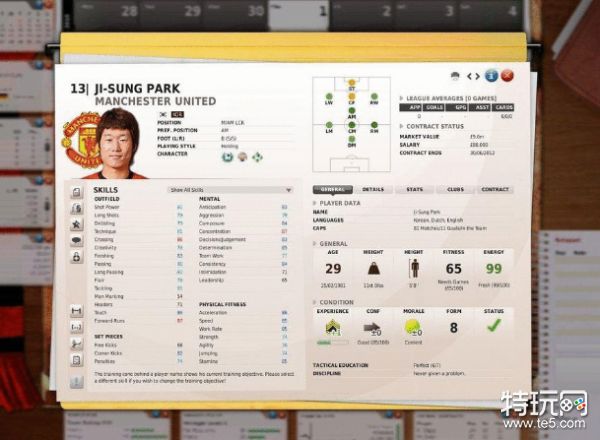Inspect the green arrows character trait icon
The width and height of the screenshot is (600, 440).
click(257, 157)
